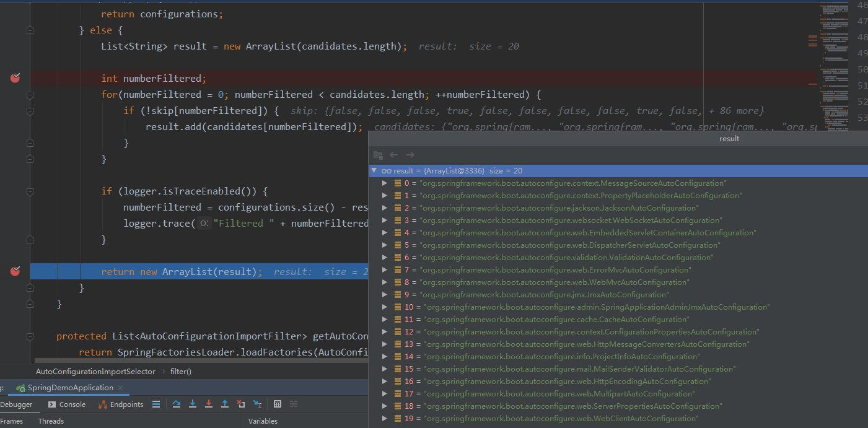
Task: Select the Frames tab
Action: click(x=12, y=421)
